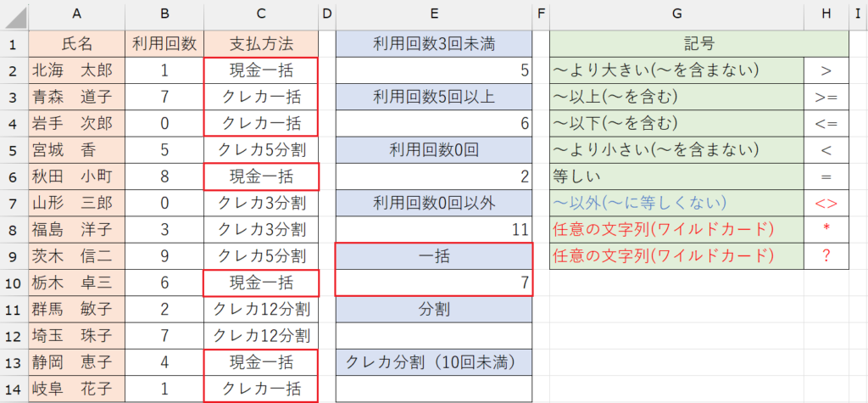The image size is (868, 403).
Task: Click result cell showing 5
Action: click(434, 70)
